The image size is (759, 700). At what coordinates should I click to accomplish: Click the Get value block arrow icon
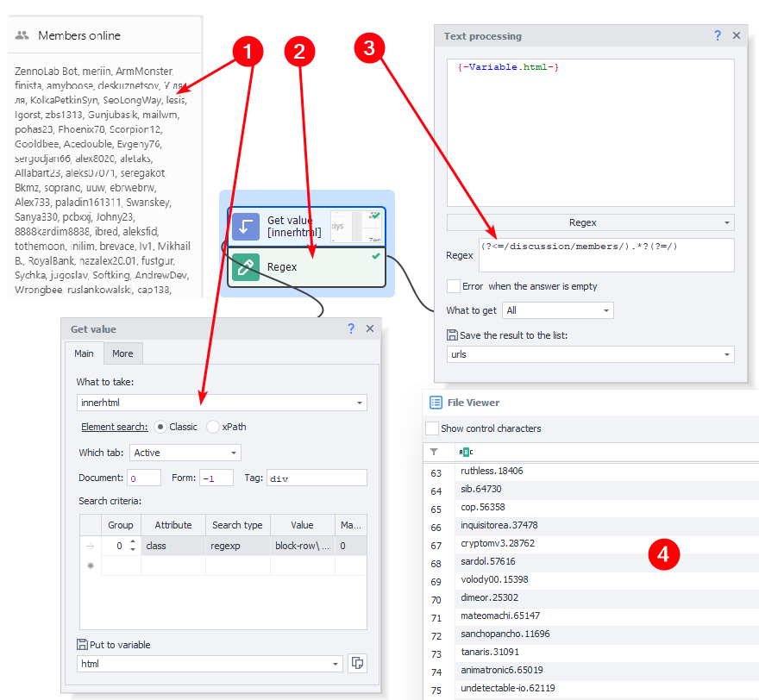point(246,227)
